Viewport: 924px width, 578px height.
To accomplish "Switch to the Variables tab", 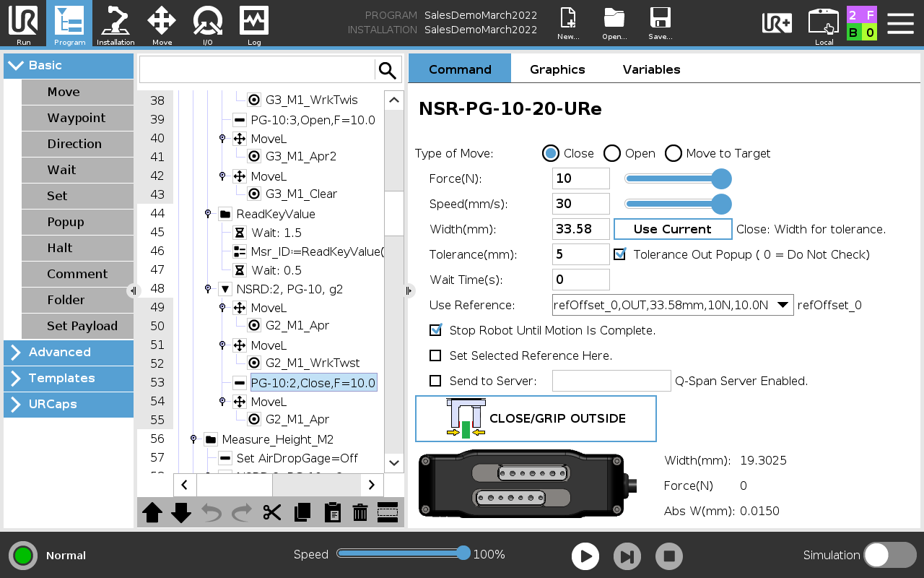I will 652,69.
